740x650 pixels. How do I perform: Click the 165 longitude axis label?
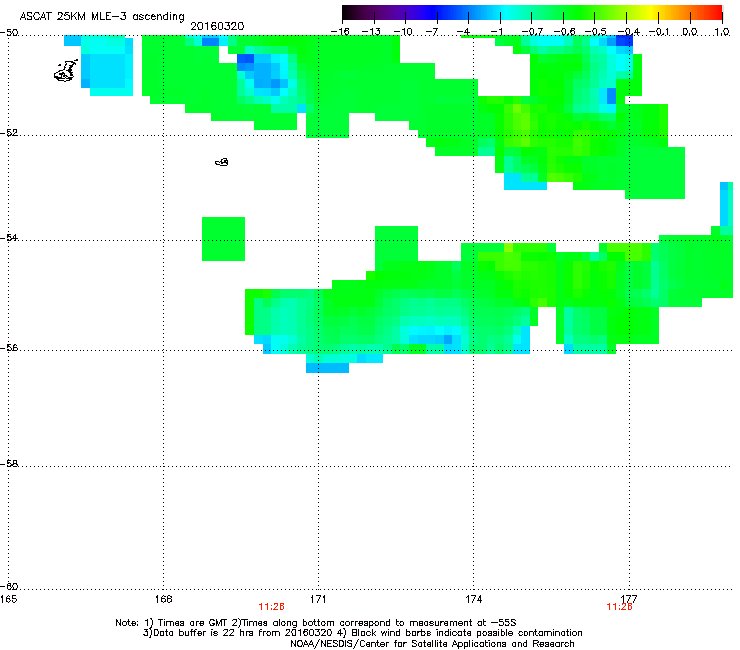[8, 599]
